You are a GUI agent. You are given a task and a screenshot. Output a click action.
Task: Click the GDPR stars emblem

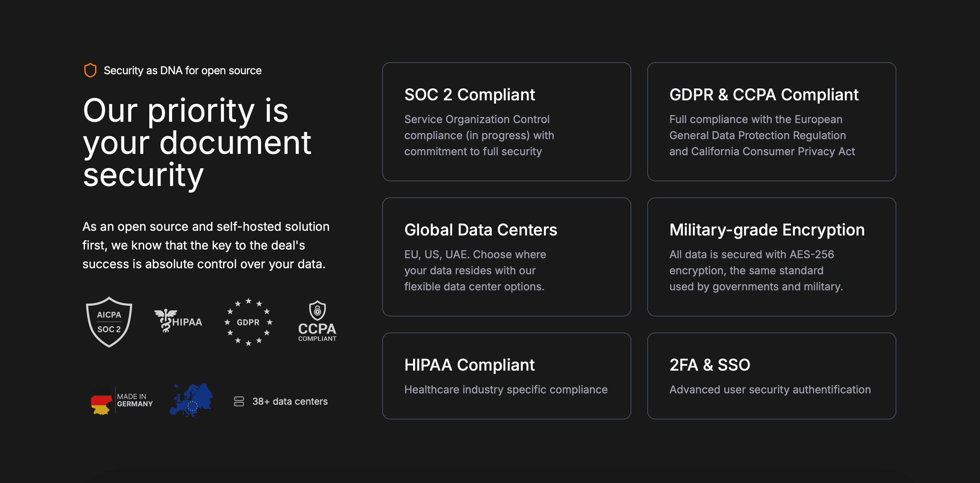248,322
